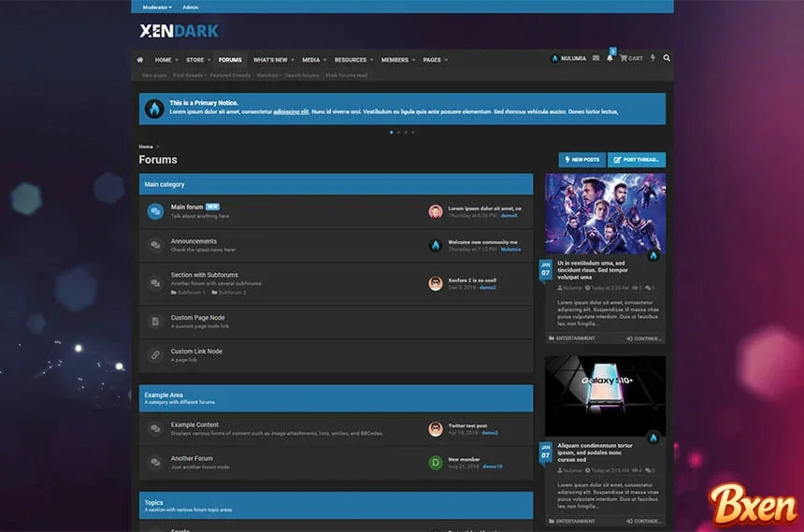Open the Moderator dropdown in top bar
The height and width of the screenshot is (532, 804).
(157, 7)
